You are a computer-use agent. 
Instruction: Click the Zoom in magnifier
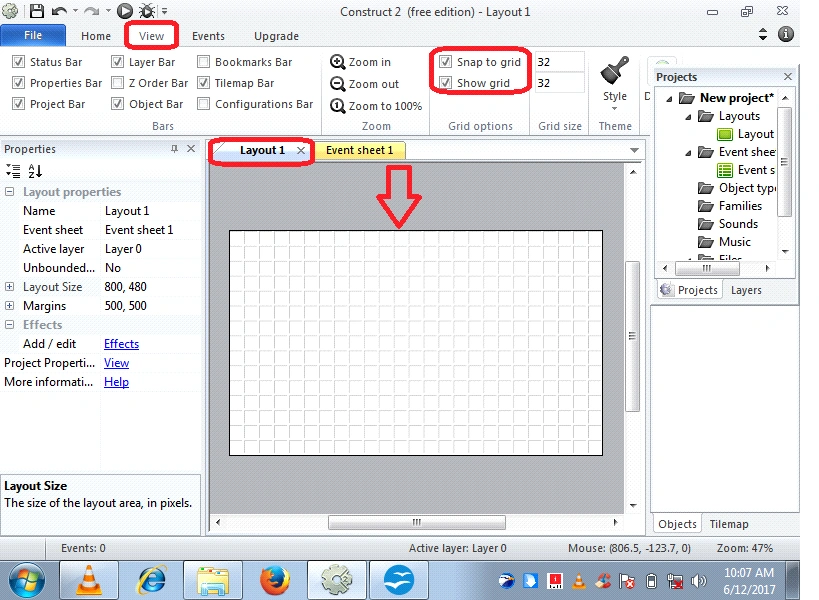(x=337, y=62)
